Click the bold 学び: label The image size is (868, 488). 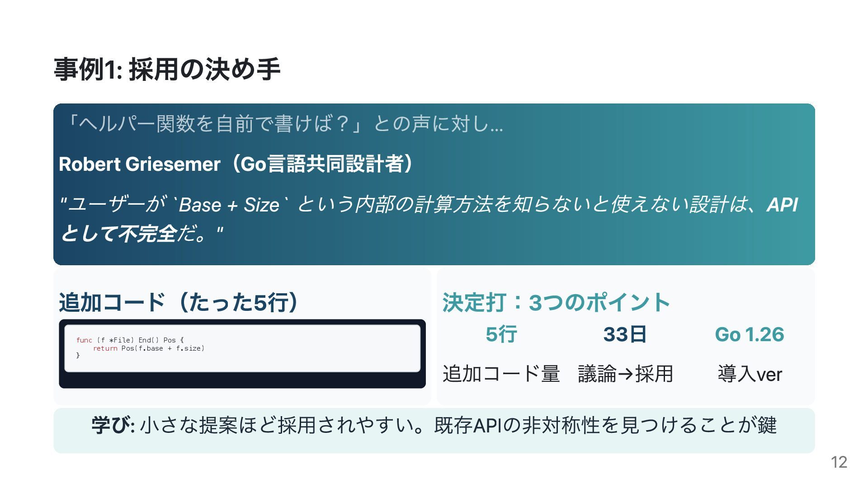point(113,425)
